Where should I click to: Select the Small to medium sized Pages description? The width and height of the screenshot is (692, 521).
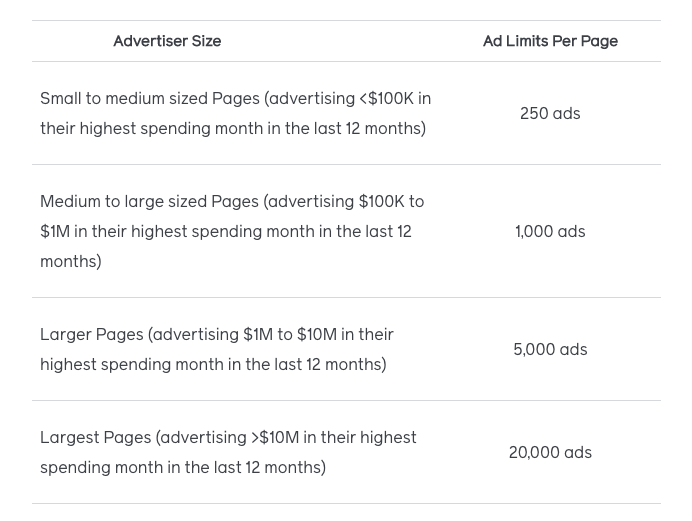235,113
